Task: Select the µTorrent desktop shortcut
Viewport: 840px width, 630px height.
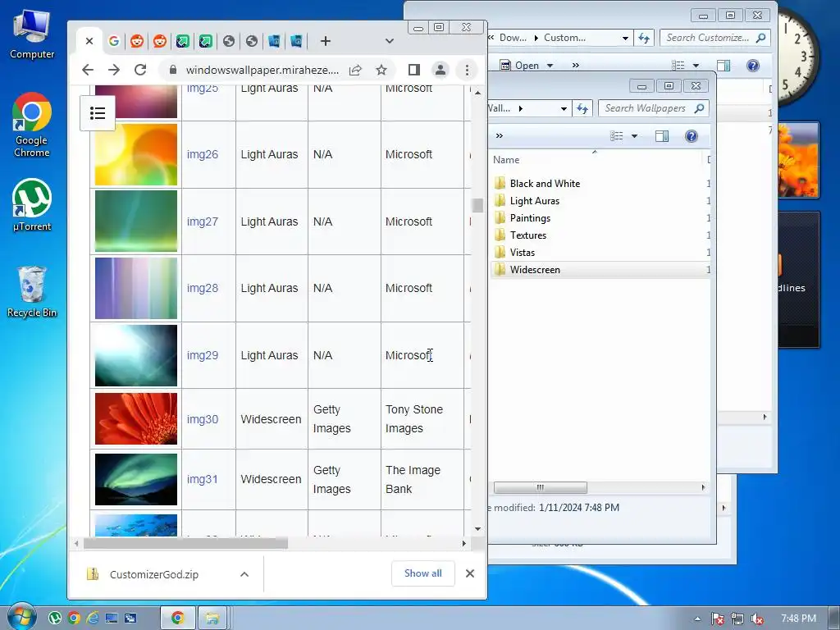Action: pos(32,205)
